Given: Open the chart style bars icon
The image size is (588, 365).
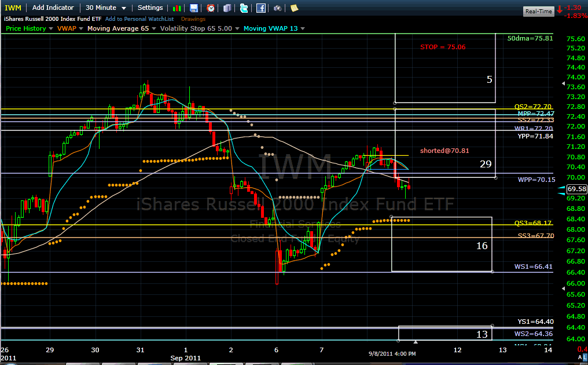Looking at the screenshot, I should pyautogui.click(x=177, y=8).
